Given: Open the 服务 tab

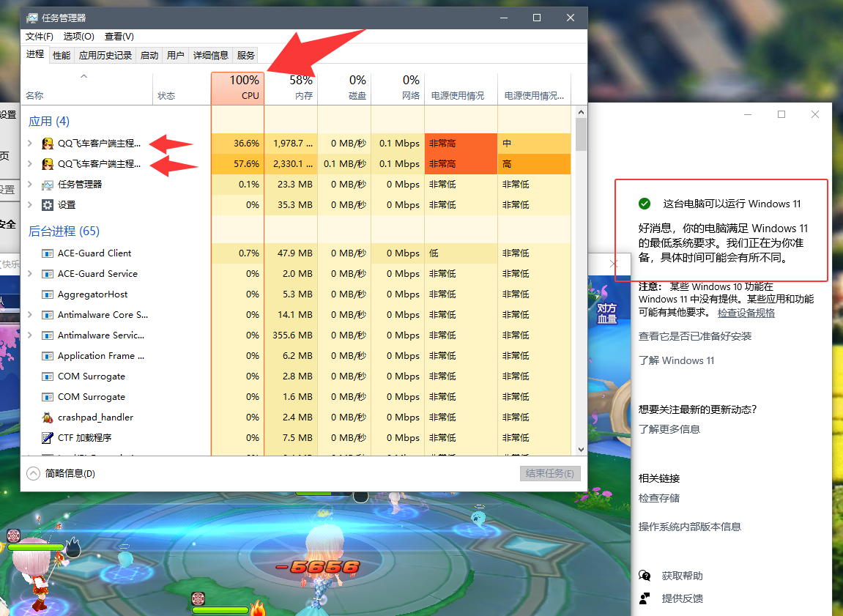Looking at the screenshot, I should coord(245,56).
